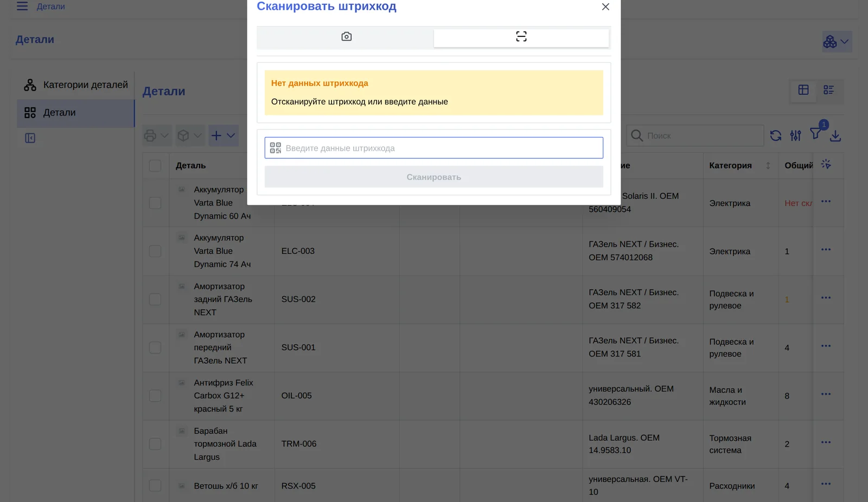Select the barcode scanner input tab
The image size is (868, 502).
tap(521, 37)
